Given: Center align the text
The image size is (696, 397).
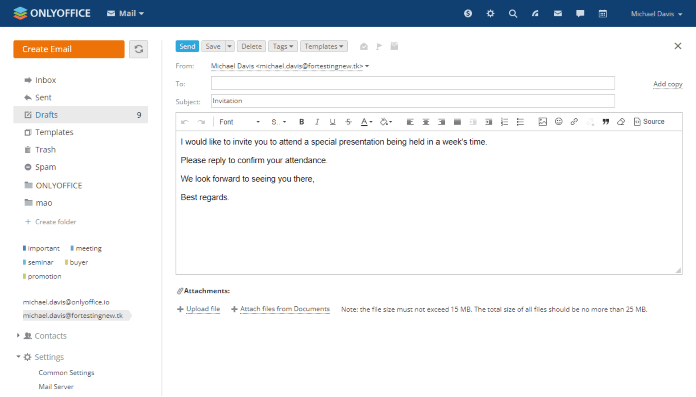Looking at the screenshot, I should click(x=426, y=122).
